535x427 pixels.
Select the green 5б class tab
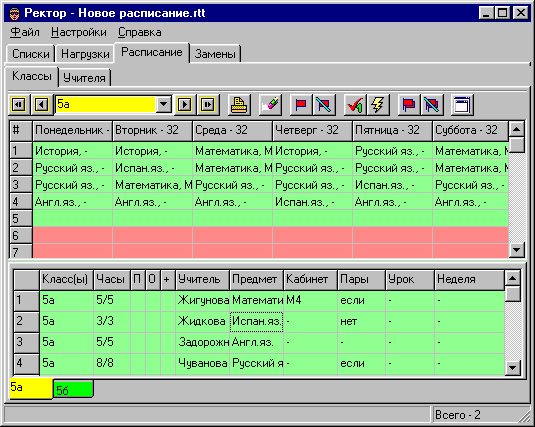(73, 390)
